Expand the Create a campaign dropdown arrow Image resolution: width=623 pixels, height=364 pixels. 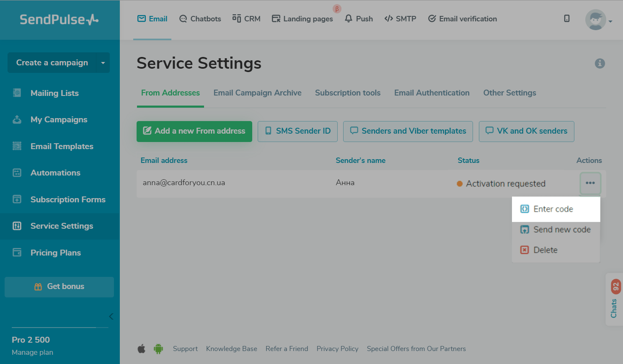[103, 63]
